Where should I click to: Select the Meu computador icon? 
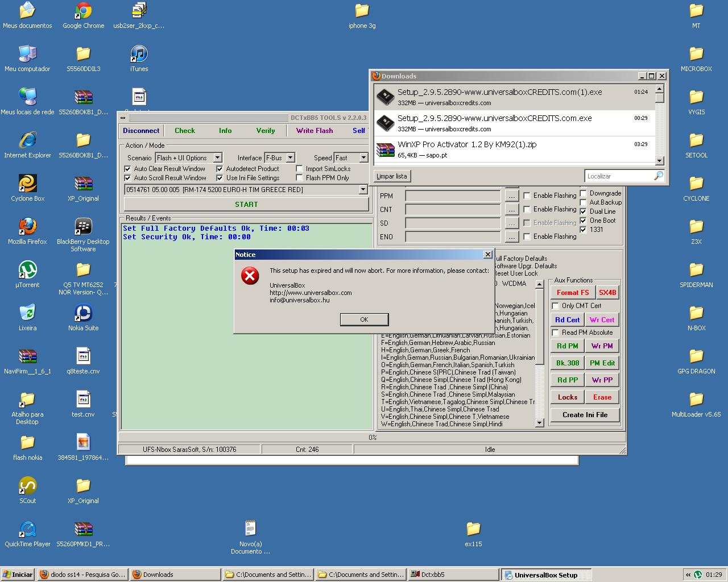pyautogui.click(x=27, y=59)
